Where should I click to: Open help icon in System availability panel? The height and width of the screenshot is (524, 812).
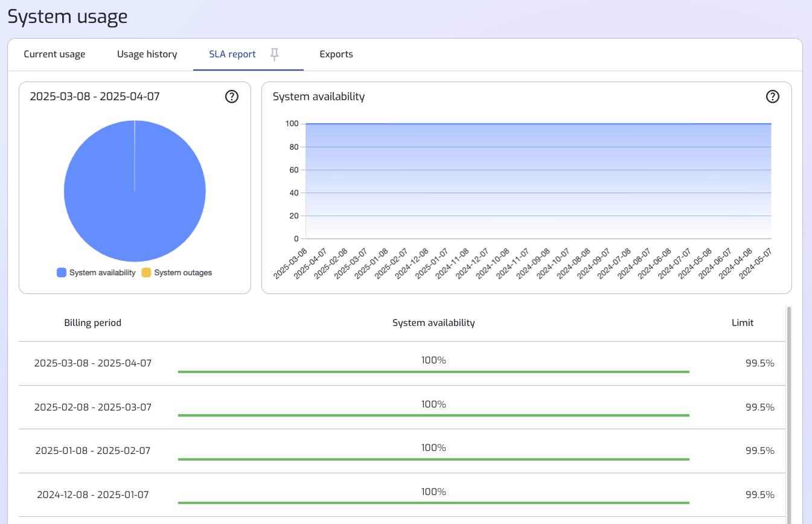[x=772, y=97]
